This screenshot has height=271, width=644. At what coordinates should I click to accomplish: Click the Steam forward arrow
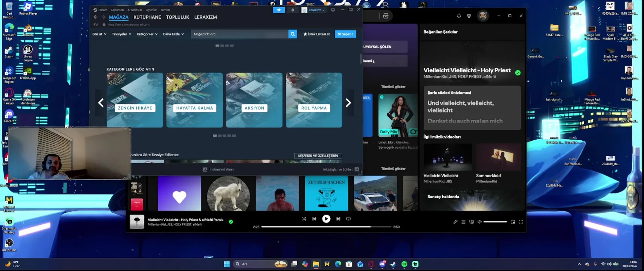tap(103, 17)
